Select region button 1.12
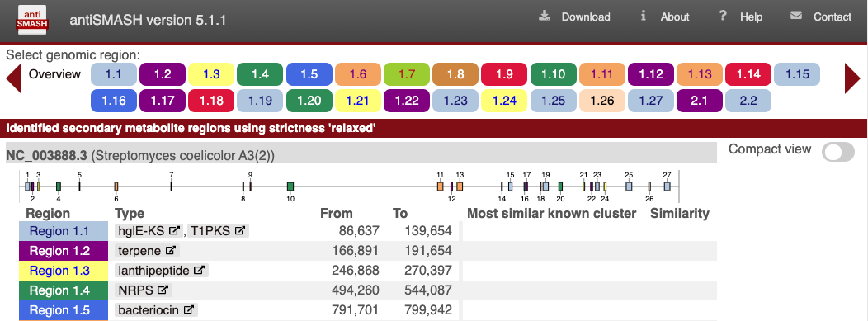Screen dimensions: 868x321 [651, 74]
